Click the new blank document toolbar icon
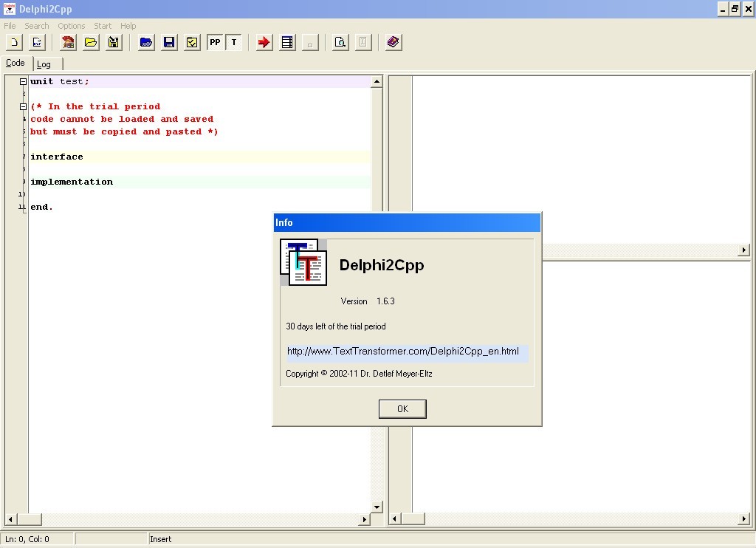 pos(14,42)
